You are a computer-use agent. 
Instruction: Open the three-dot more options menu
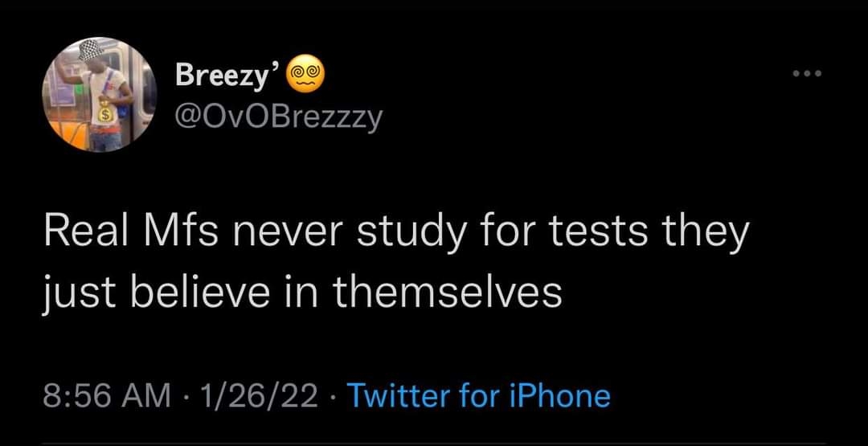tap(807, 75)
